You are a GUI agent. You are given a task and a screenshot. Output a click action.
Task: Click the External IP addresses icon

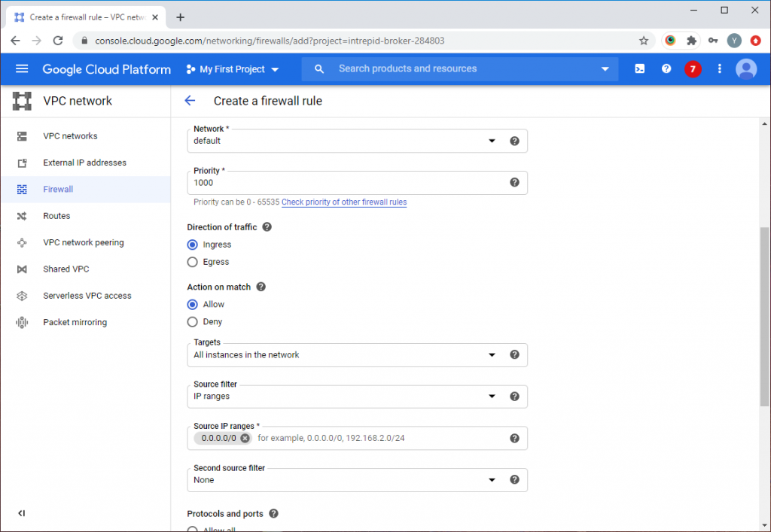pyautogui.click(x=22, y=163)
